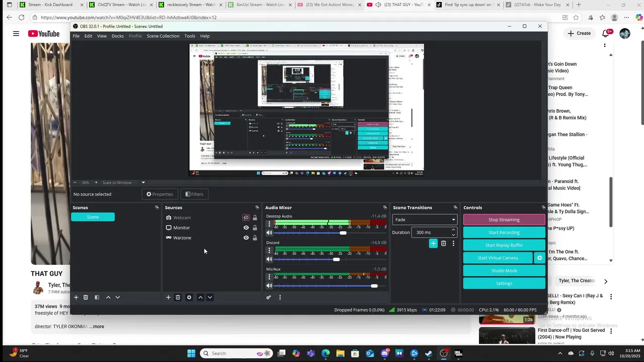644x362 pixels.
Task: Open Fade transition dropdown
Action: click(425, 220)
